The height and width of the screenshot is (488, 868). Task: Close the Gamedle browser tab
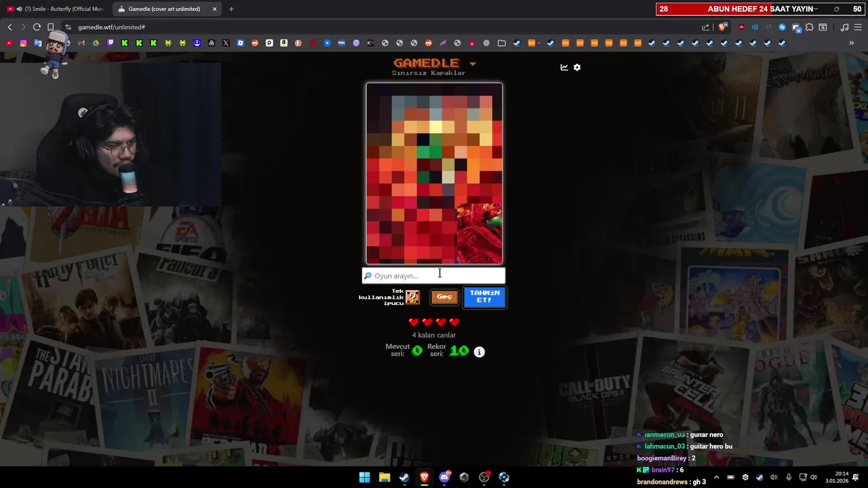click(215, 9)
